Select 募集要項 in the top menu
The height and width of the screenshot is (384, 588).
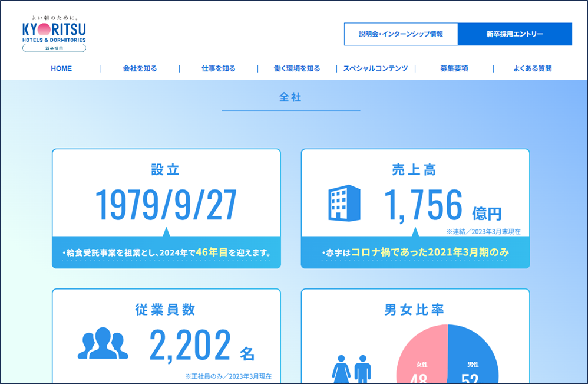point(454,68)
